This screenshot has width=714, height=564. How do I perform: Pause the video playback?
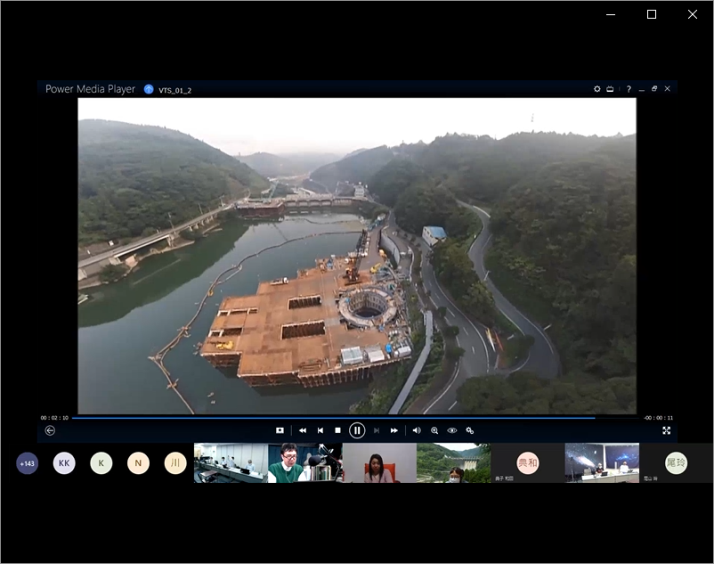tap(357, 430)
